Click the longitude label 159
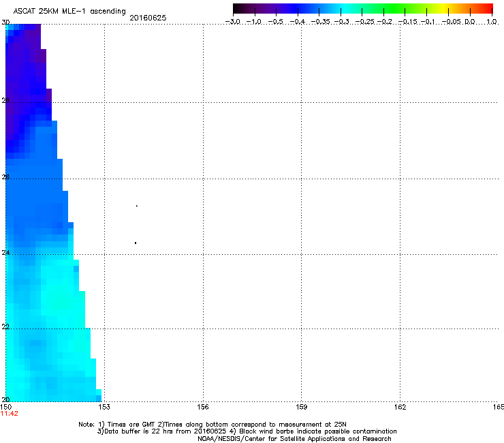Screen dimensions: 504x443 tap(301, 407)
